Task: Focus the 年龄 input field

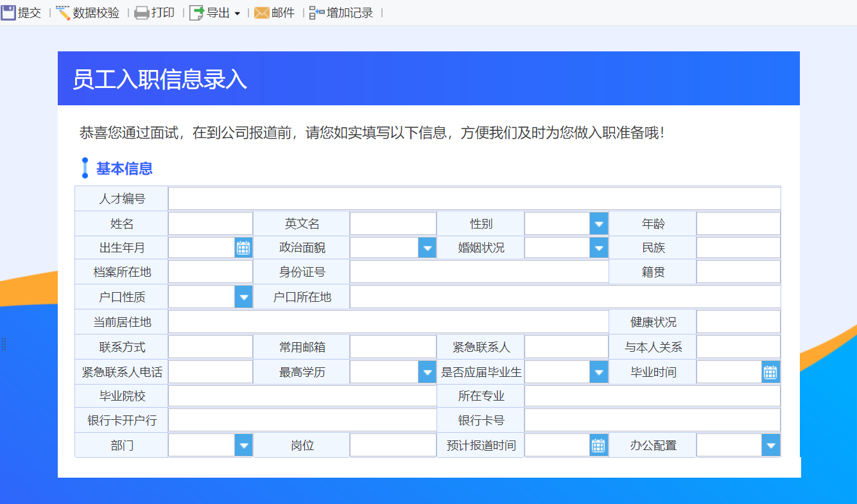Action: 738,223
